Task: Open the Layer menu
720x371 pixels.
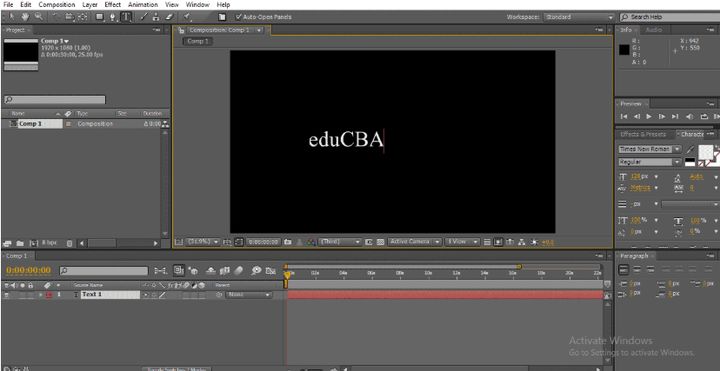Action: point(90,5)
